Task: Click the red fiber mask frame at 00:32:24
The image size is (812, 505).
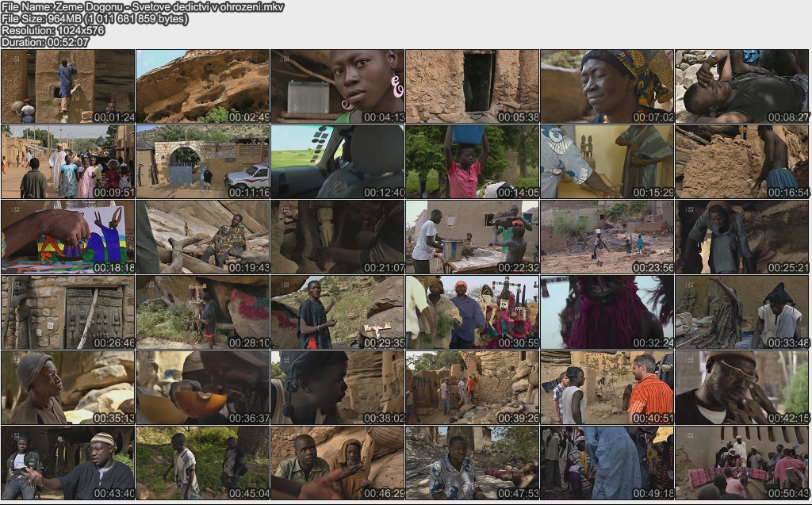Action: coord(607,312)
